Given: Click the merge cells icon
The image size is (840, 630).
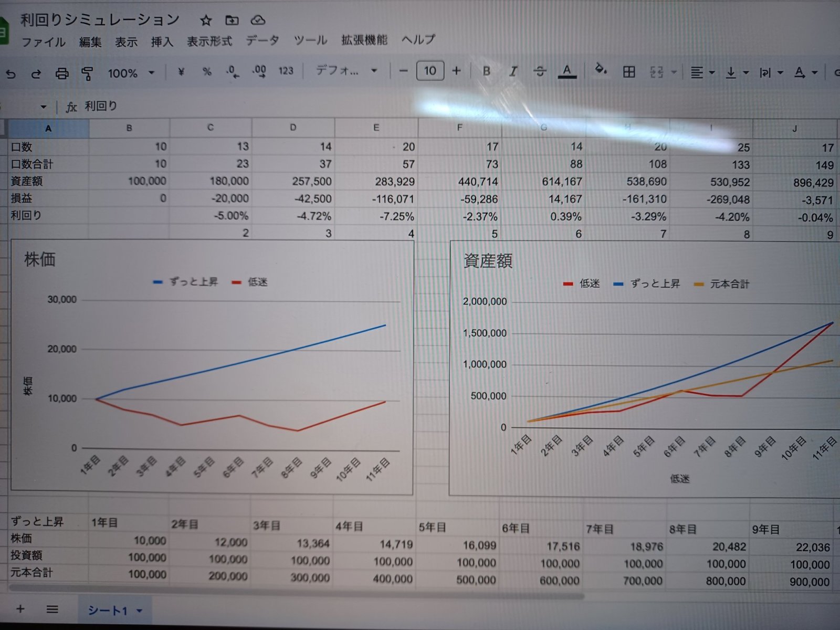Looking at the screenshot, I should pyautogui.click(x=656, y=72).
